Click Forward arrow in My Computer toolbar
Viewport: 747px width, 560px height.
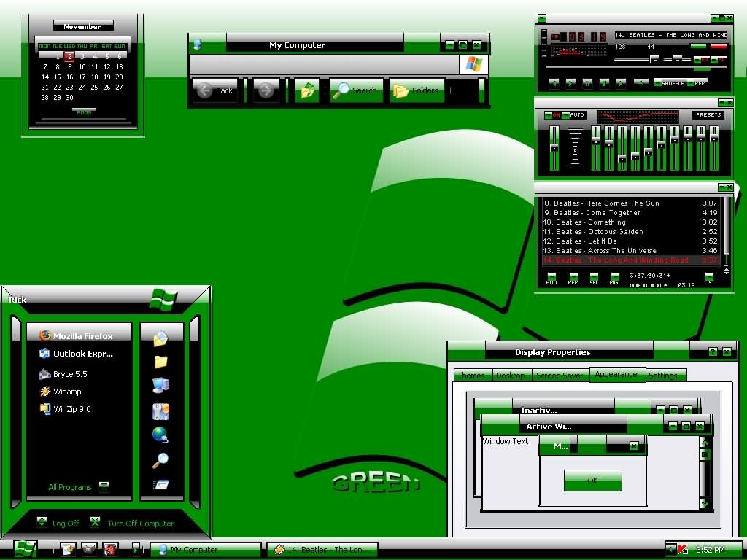[x=266, y=90]
